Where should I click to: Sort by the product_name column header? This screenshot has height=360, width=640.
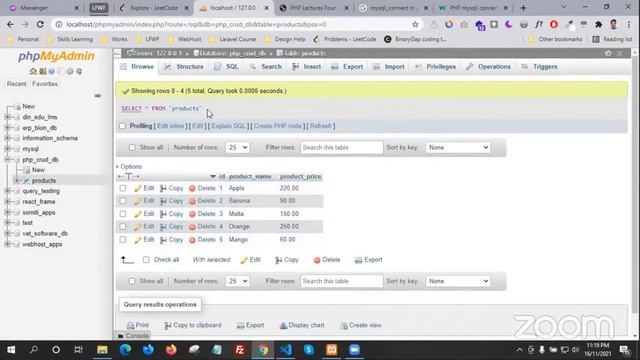pyautogui.click(x=250, y=176)
